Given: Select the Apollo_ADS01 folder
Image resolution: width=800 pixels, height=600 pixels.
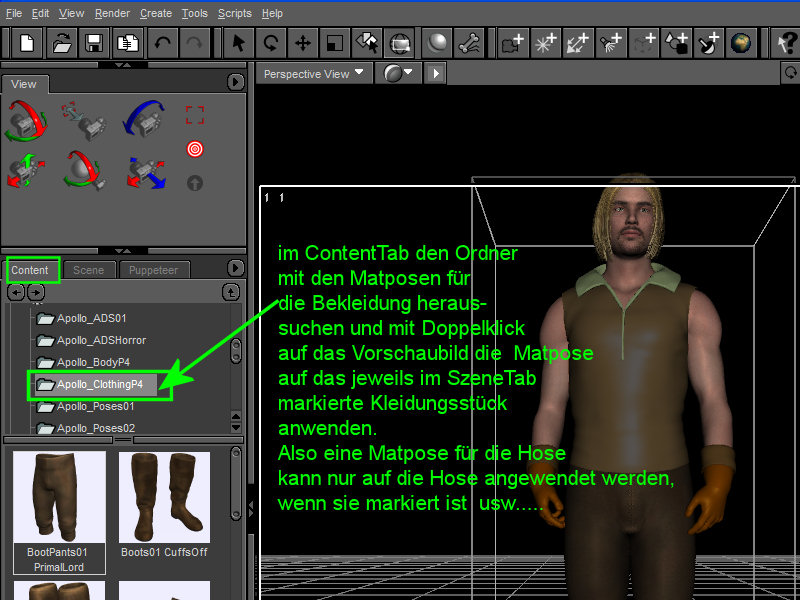Looking at the screenshot, I should point(82,318).
